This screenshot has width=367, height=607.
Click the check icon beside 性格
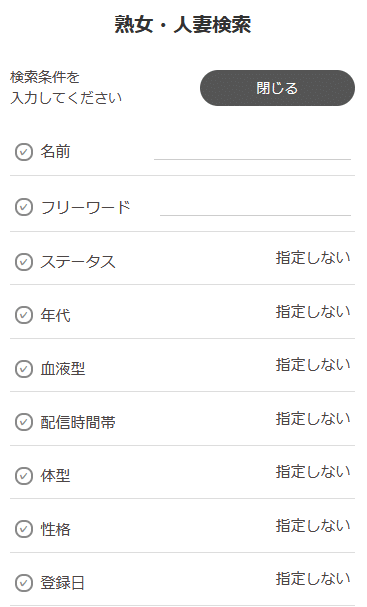click(24, 529)
